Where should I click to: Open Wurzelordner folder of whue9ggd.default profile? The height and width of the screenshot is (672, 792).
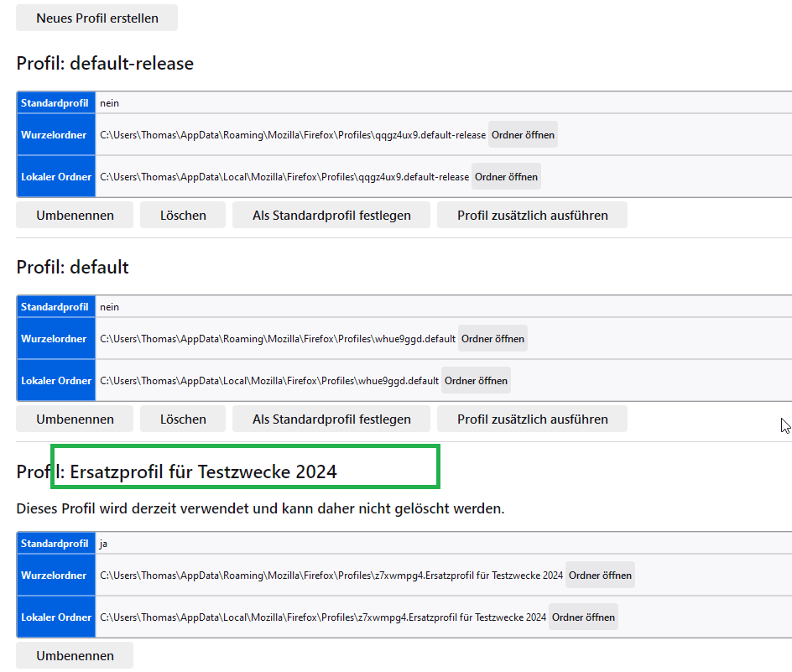coord(492,339)
